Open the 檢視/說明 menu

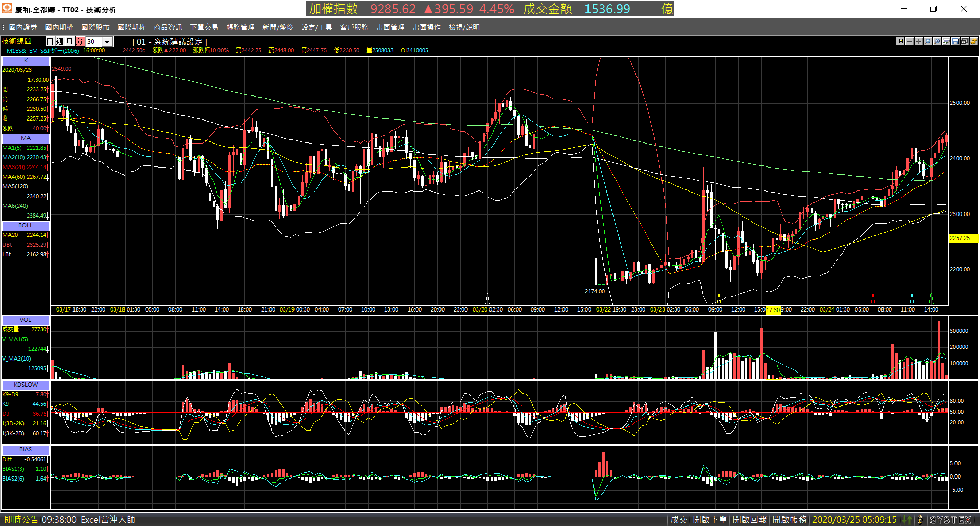tap(464, 27)
